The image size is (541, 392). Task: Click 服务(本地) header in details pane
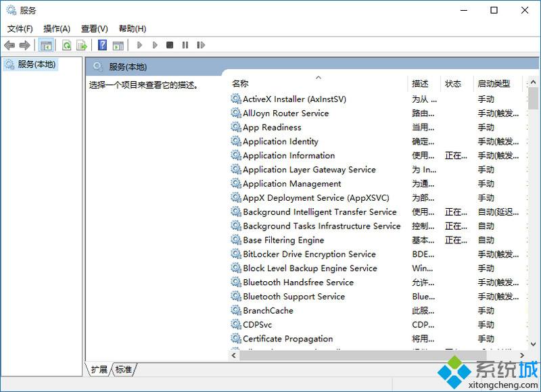click(x=128, y=67)
